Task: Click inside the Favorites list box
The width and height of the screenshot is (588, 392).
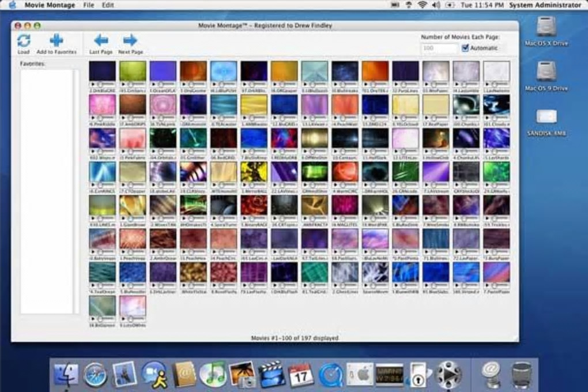Action: [x=47, y=191]
